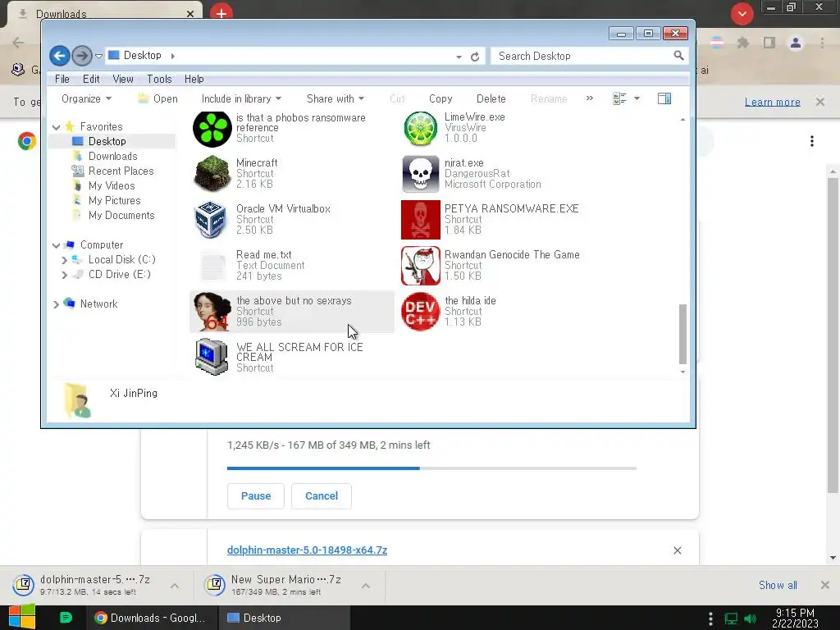
Task: Refresh the Desktop folder view
Action: [475, 57]
